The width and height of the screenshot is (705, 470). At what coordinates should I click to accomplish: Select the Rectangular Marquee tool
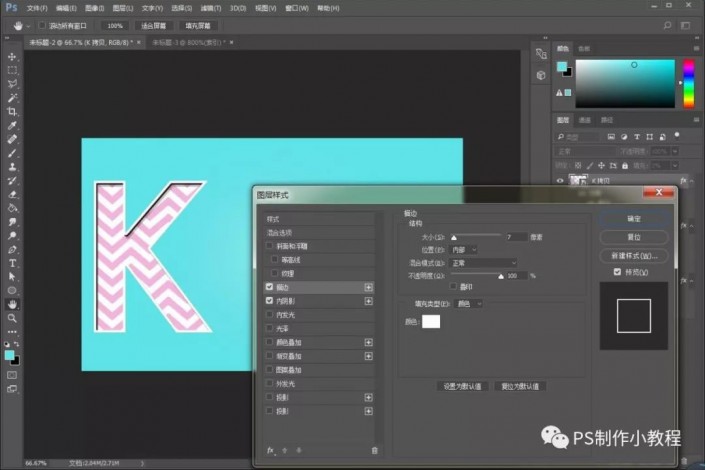point(12,70)
